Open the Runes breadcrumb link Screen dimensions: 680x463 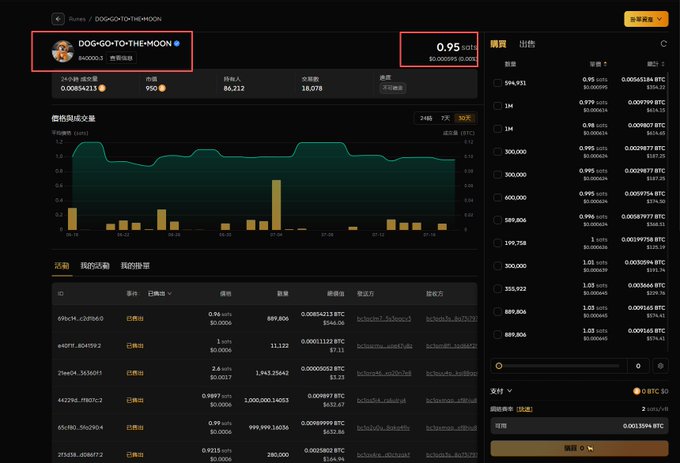click(x=77, y=19)
